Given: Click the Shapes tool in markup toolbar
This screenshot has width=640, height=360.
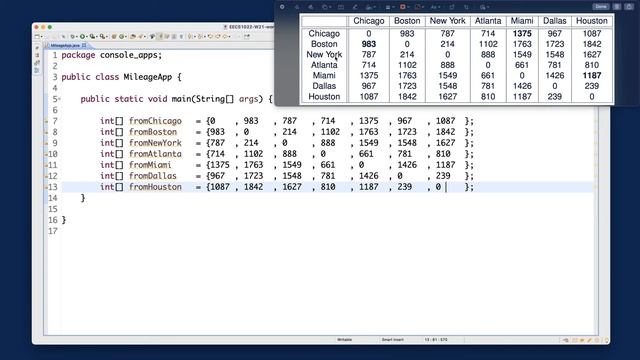Looking at the screenshot, I should tap(325, 7).
